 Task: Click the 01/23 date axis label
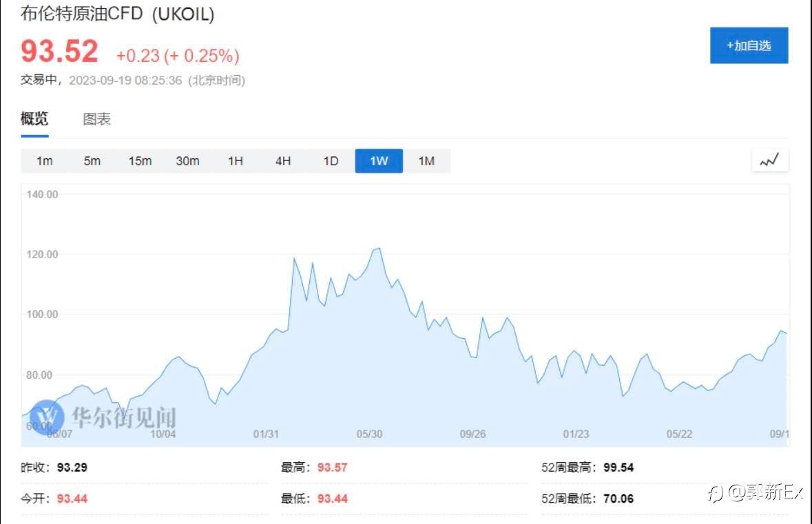click(576, 434)
